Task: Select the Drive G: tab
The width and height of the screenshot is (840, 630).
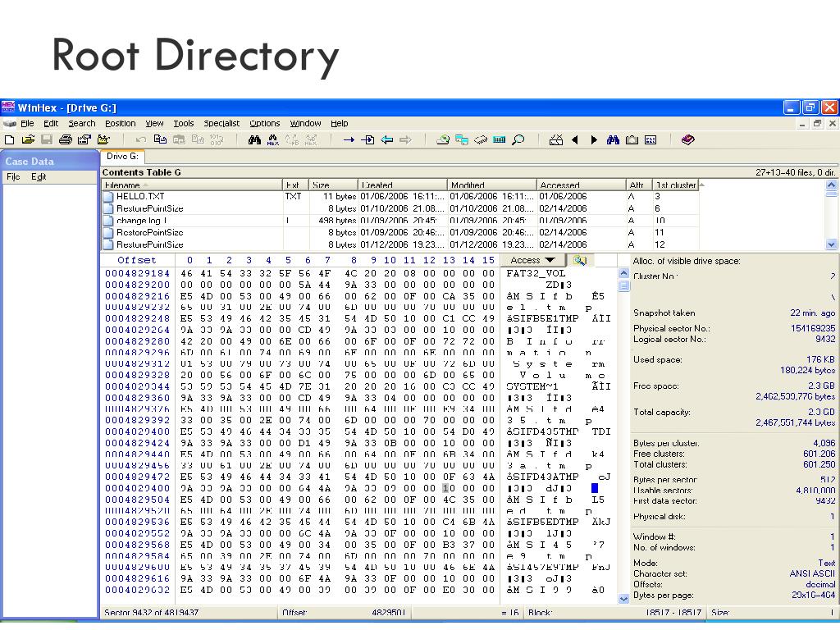Action: [122, 157]
